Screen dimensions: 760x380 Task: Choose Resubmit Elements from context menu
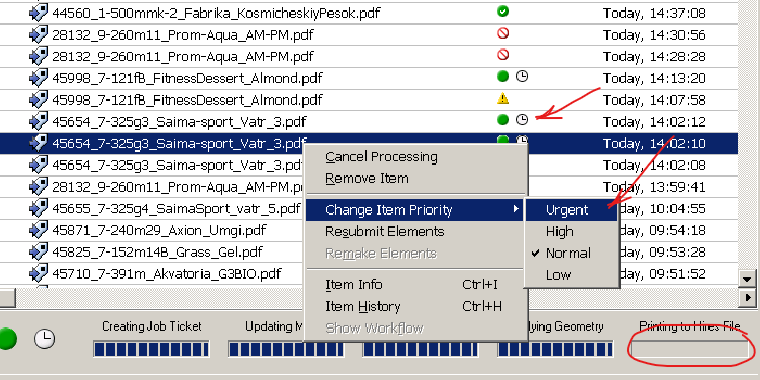pyautogui.click(x=384, y=232)
